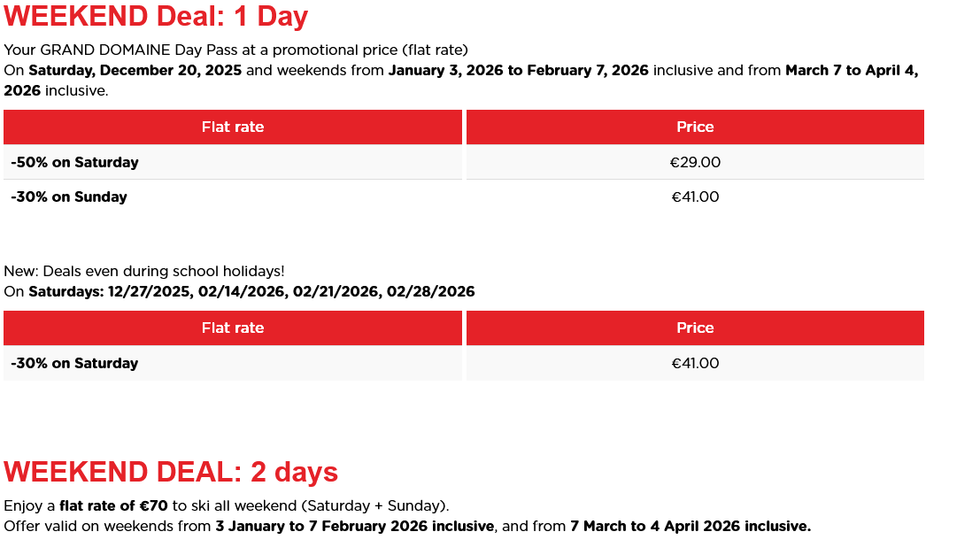Click "Price" header in the second table
The image size is (980, 555).
695,328
